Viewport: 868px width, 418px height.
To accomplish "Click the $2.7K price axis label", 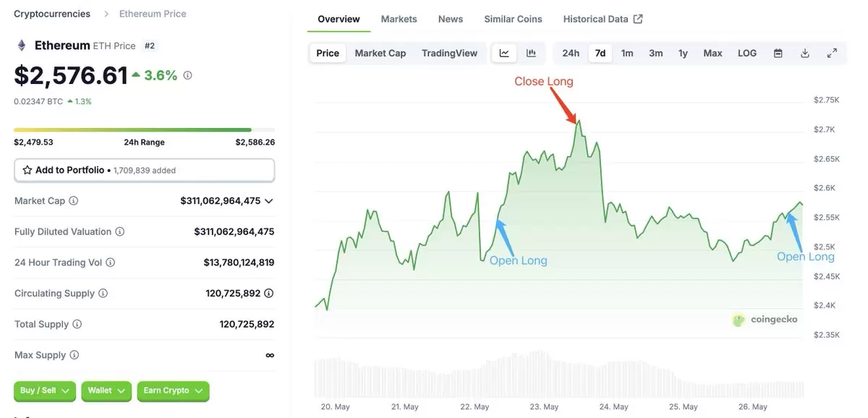I will coord(824,129).
